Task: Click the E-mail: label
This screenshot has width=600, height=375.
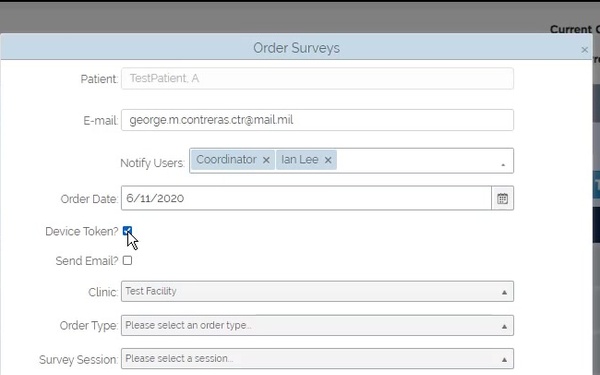Action: [x=101, y=121]
